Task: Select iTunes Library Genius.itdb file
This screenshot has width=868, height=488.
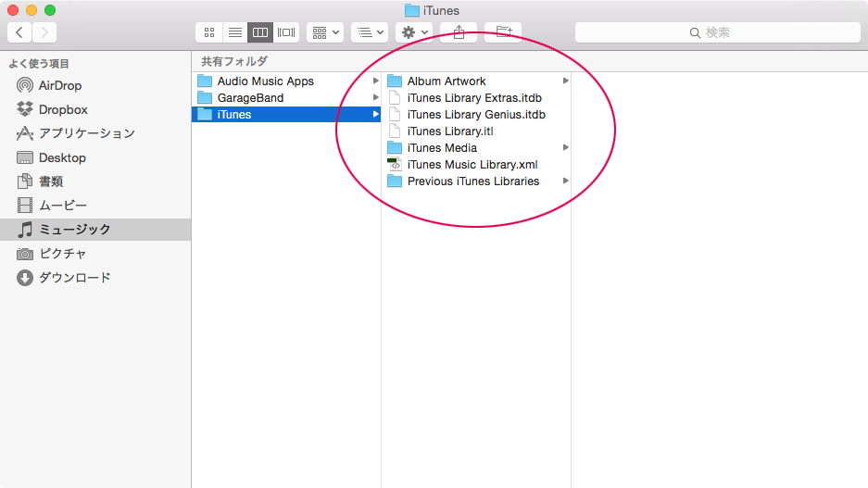Action: click(476, 114)
